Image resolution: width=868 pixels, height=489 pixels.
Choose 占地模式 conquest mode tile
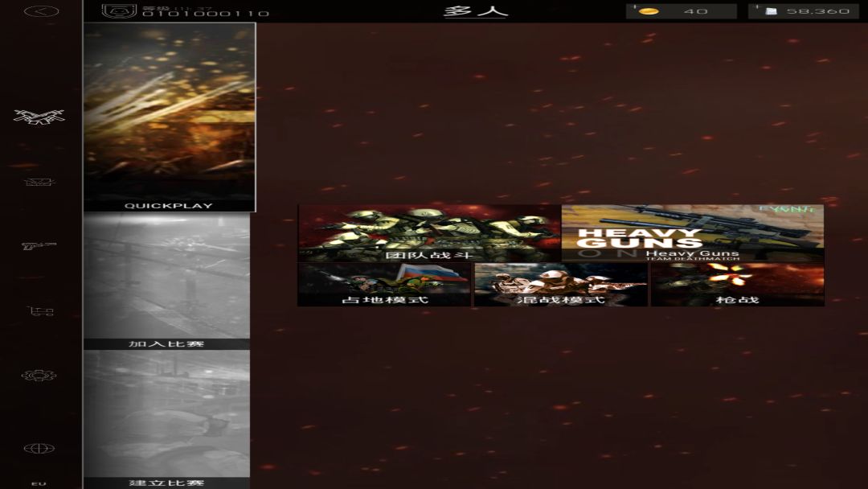point(384,285)
